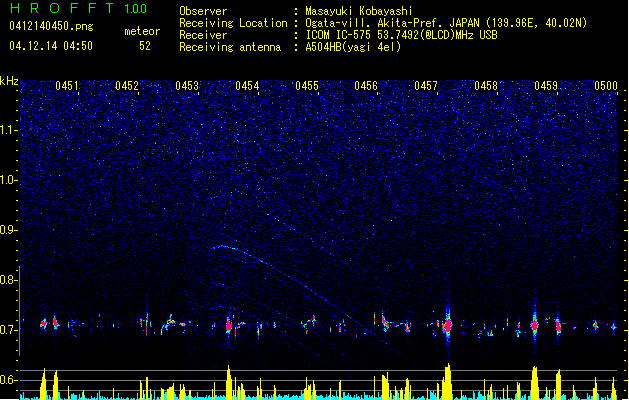Click the red meteor echo before 0459
This screenshot has height=400, width=629.
click(534, 325)
